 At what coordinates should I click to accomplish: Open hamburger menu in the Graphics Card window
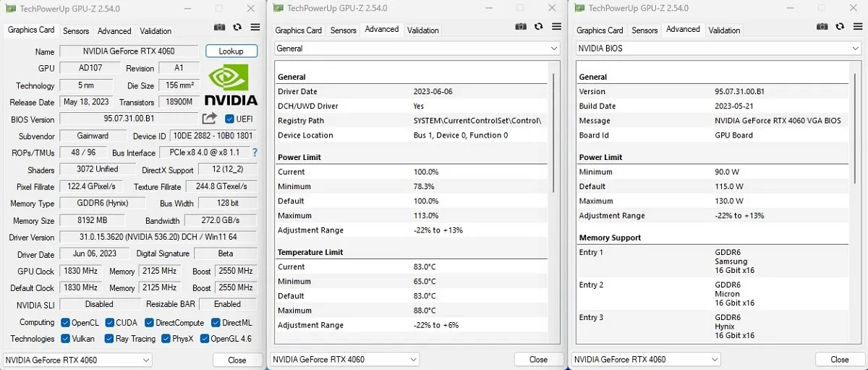pyautogui.click(x=255, y=27)
